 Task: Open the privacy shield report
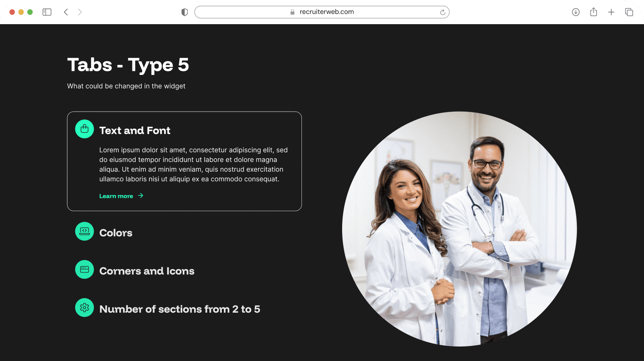click(x=185, y=12)
